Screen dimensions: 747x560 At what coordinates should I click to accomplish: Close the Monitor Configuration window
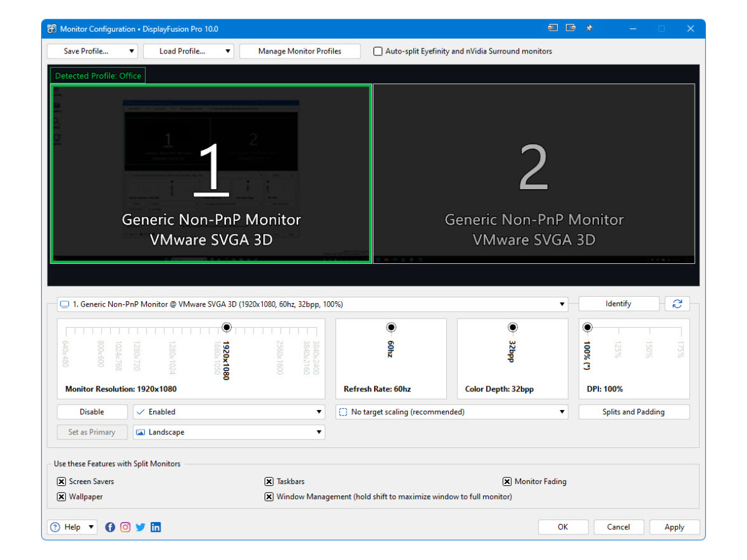click(x=690, y=29)
